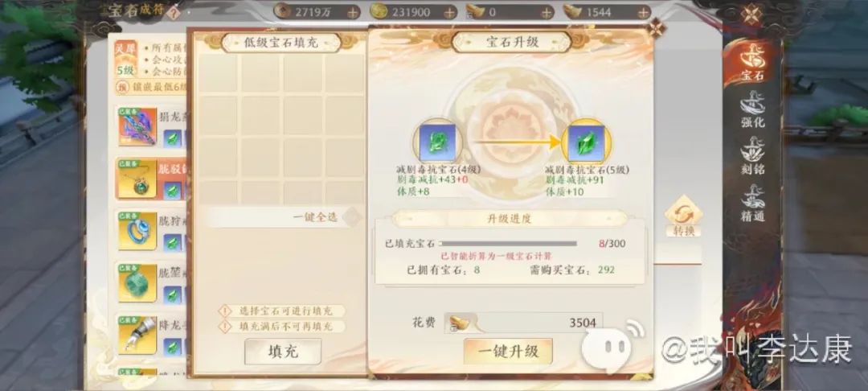Click the 花费 cost field showing 3504
Image resolution: width=868 pixels, height=391 pixels.
(x=523, y=323)
